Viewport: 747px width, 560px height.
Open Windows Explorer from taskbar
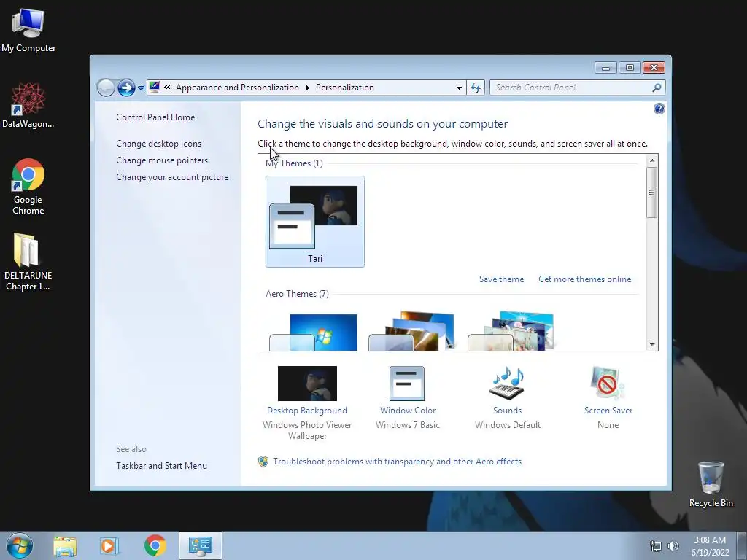(65, 545)
